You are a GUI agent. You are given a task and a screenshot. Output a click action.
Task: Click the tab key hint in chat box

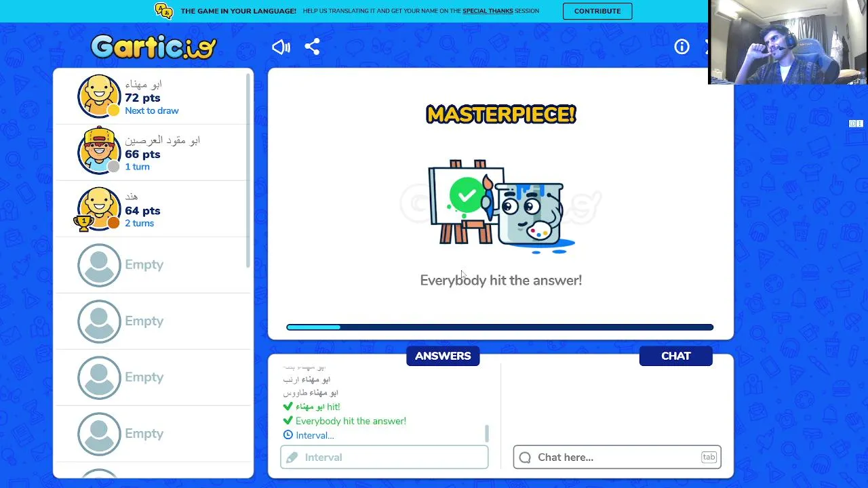click(x=709, y=457)
